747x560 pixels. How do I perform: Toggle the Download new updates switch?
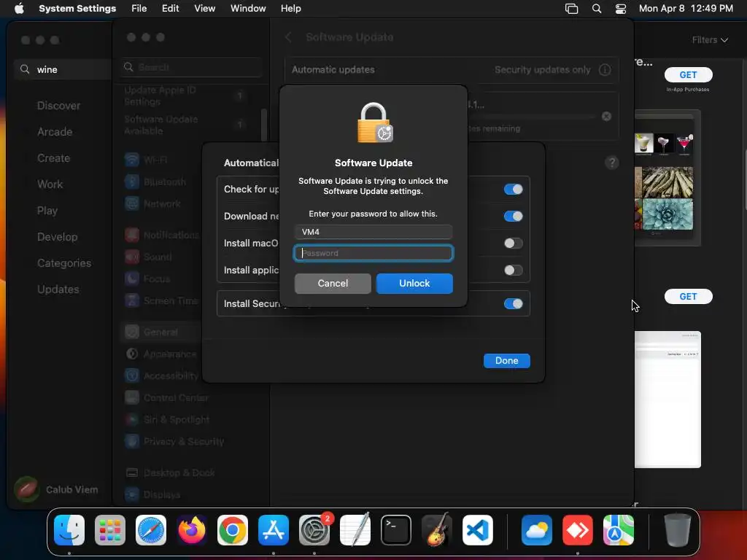click(513, 216)
